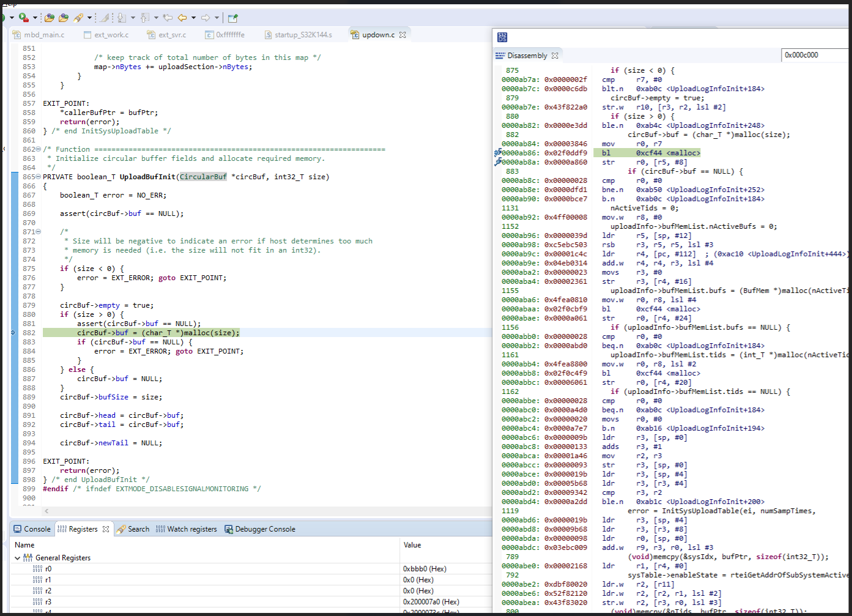Click the Console monitor icon on the Console tab

(x=17, y=529)
